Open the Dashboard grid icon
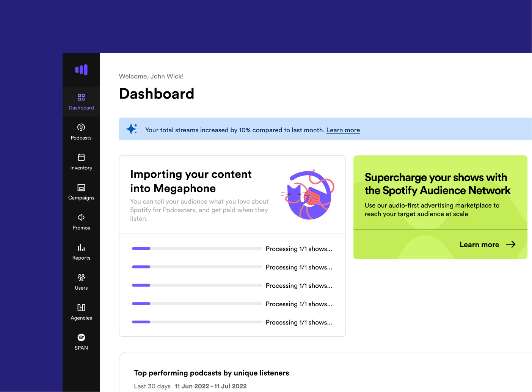Screen dimensions: 532x392 click(81, 97)
